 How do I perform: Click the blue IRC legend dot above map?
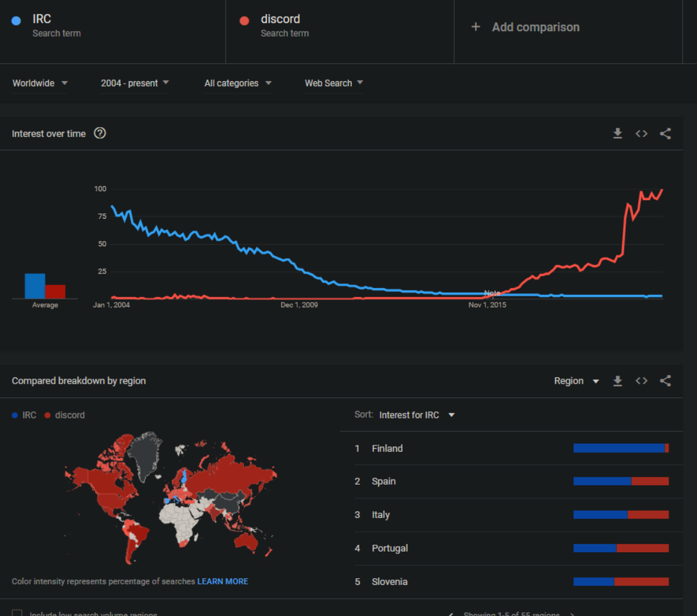pyautogui.click(x=15, y=415)
